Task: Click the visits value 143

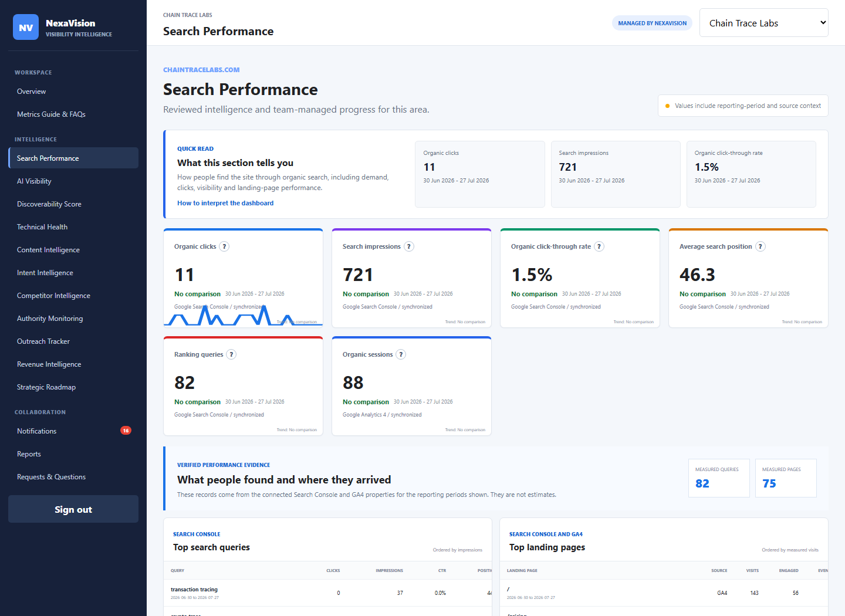Action: click(754, 593)
